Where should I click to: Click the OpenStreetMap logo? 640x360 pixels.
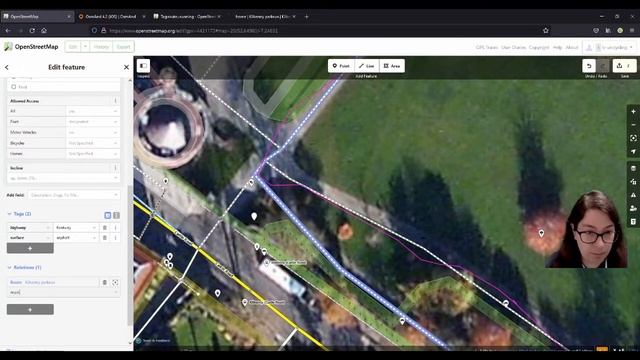click(31, 47)
